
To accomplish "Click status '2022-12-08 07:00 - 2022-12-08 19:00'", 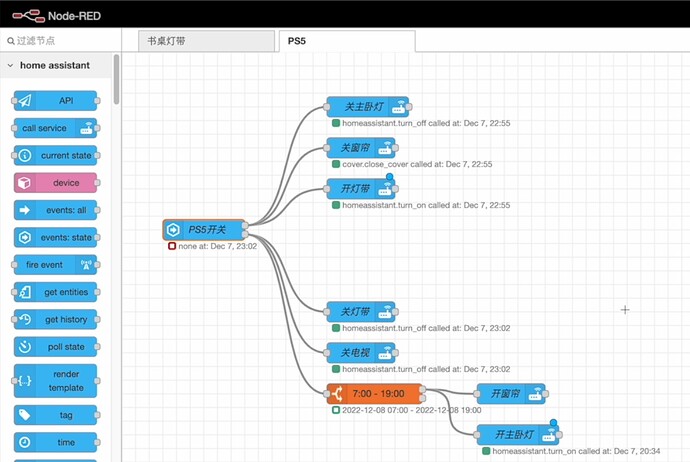I will pos(411,410).
